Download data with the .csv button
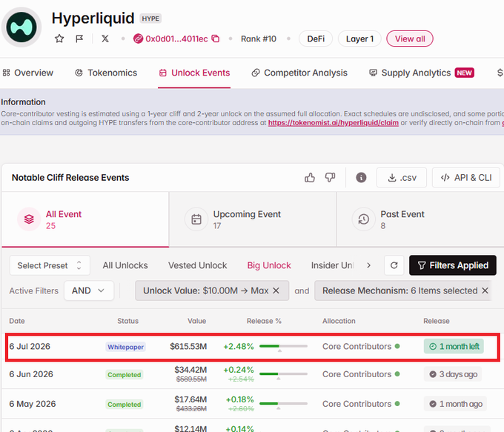The height and width of the screenshot is (432, 504). point(402,177)
